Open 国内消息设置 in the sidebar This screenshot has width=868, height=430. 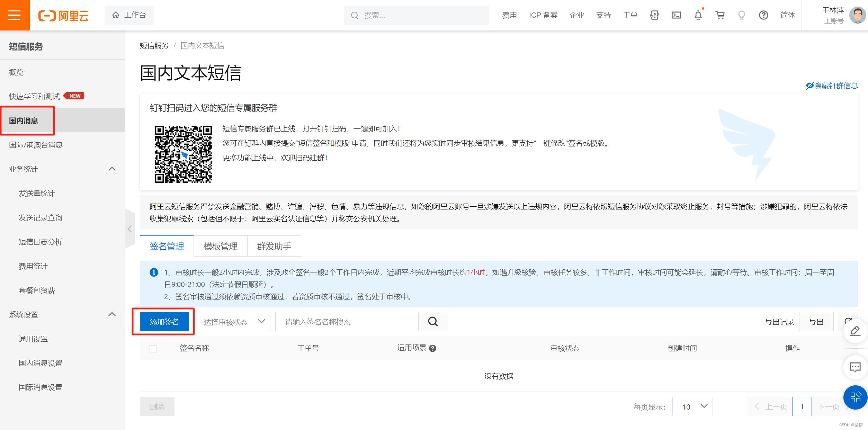click(41, 363)
